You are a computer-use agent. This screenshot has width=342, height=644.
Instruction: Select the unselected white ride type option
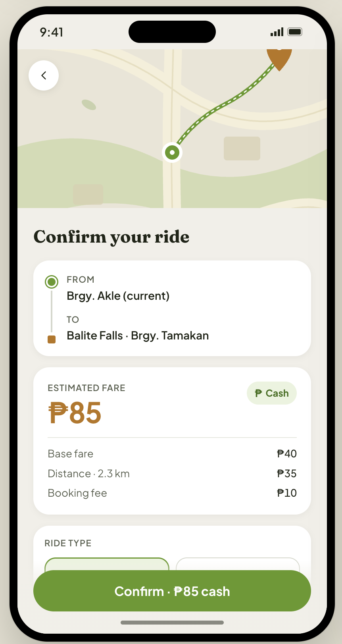tap(238, 564)
